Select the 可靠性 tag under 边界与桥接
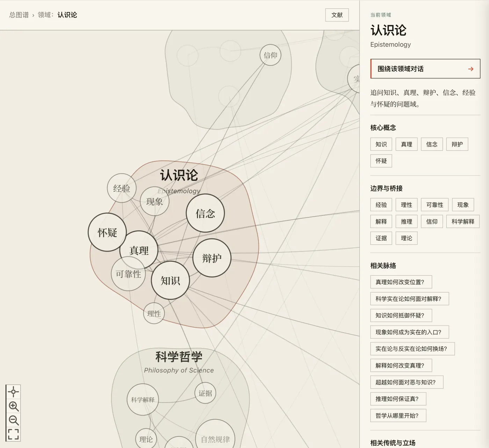Screen dimensions: 489x448 435,205
